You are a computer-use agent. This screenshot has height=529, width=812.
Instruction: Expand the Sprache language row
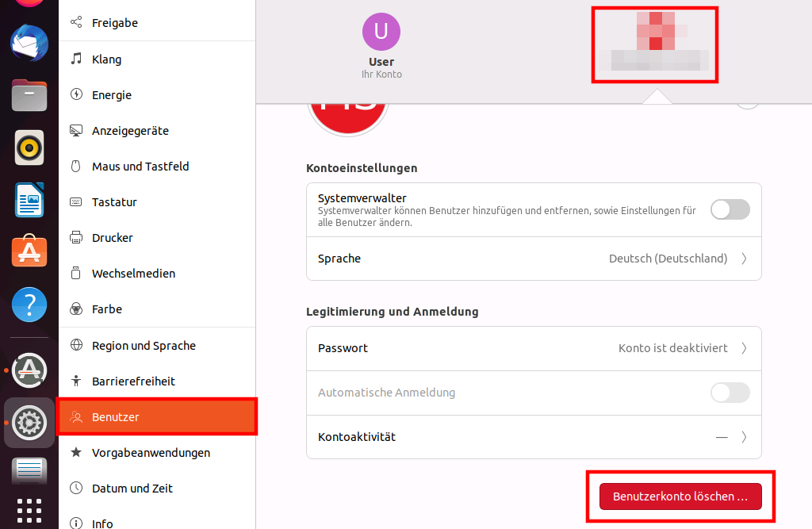tap(534, 259)
